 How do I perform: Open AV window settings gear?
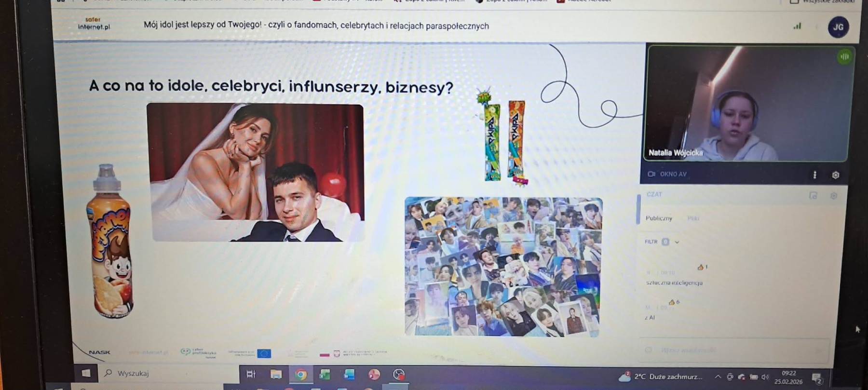[x=835, y=175]
